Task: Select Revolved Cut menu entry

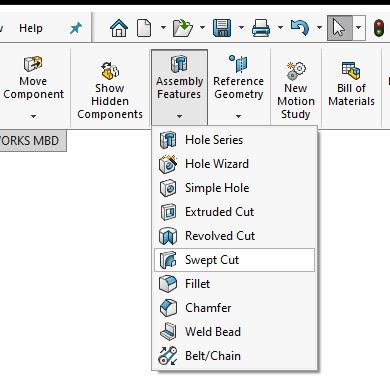Action: tap(234, 236)
